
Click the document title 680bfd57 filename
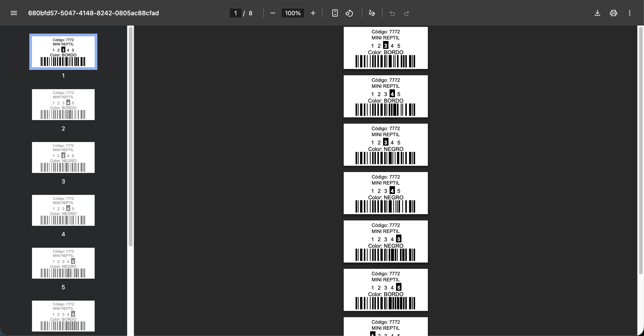(x=94, y=13)
